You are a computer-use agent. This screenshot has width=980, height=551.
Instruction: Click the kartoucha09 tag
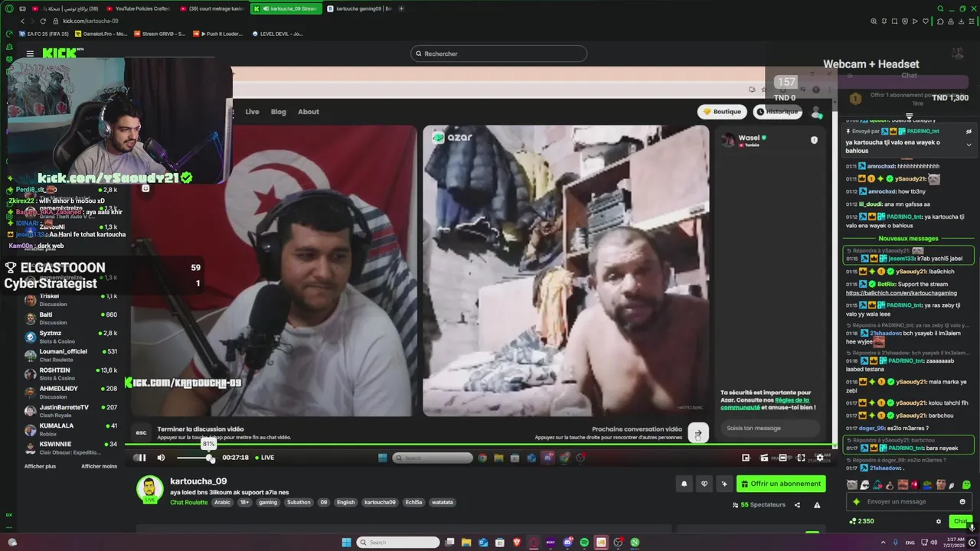click(x=380, y=502)
